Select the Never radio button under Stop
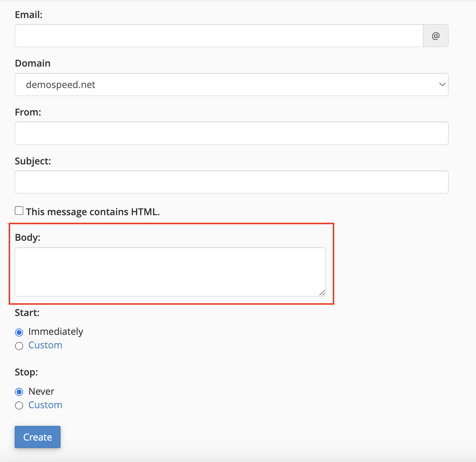476x462 pixels. pyautogui.click(x=19, y=392)
